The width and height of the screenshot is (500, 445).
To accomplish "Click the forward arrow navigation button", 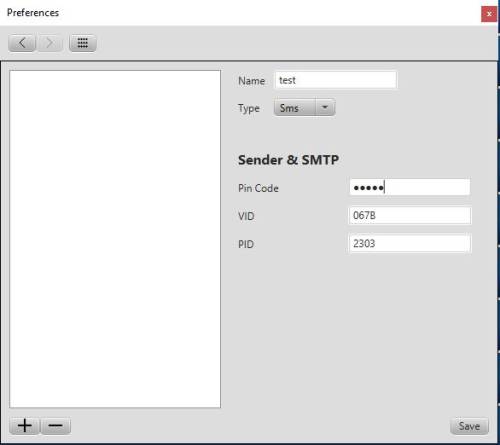I will (x=50, y=43).
